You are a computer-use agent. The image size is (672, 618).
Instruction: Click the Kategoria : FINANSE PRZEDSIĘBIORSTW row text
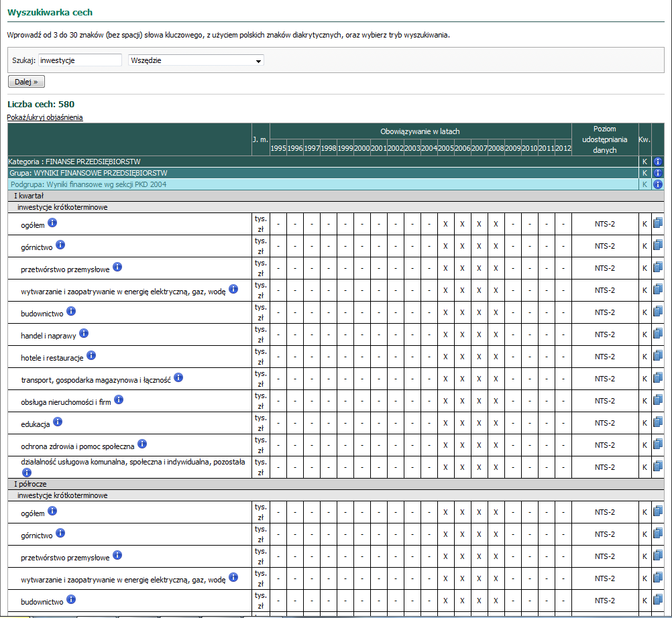pos(74,162)
